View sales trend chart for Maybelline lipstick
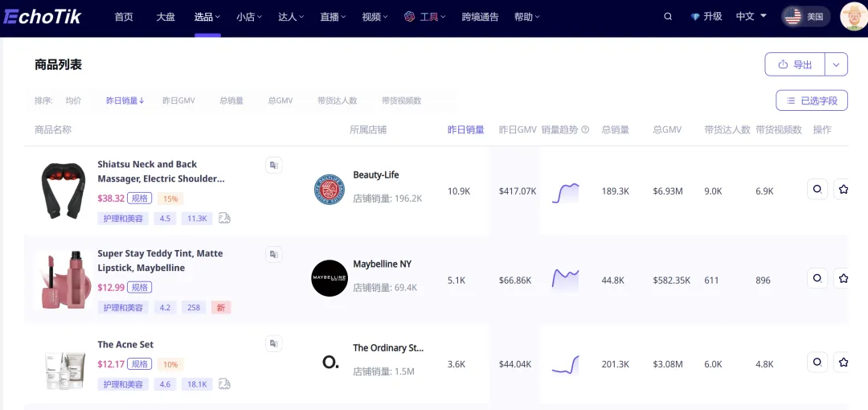 point(565,279)
